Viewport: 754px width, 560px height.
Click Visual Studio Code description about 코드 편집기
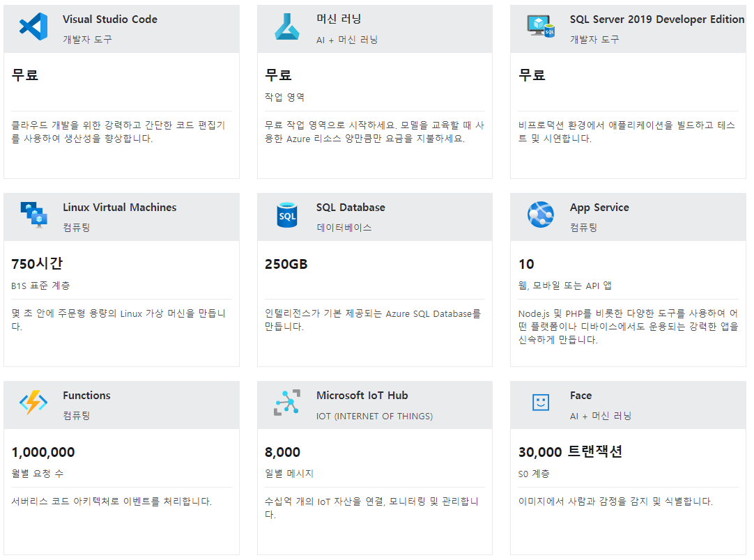pos(118,132)
